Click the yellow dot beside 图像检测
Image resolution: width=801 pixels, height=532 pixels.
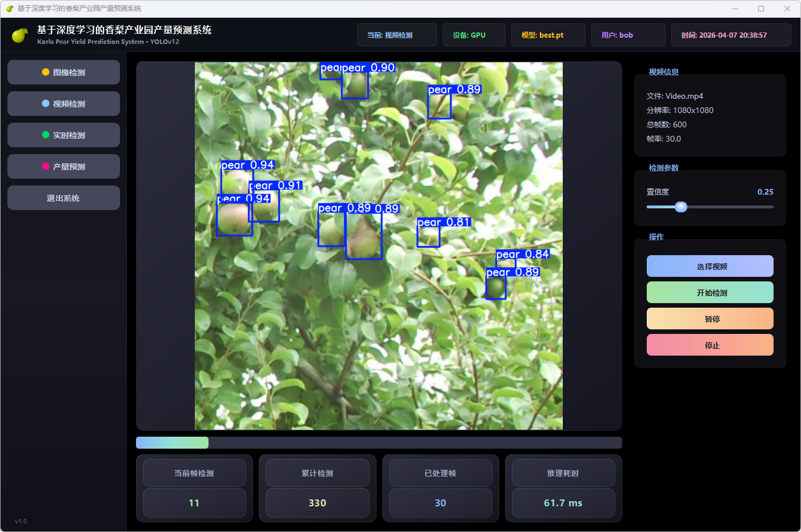point(46,72)
